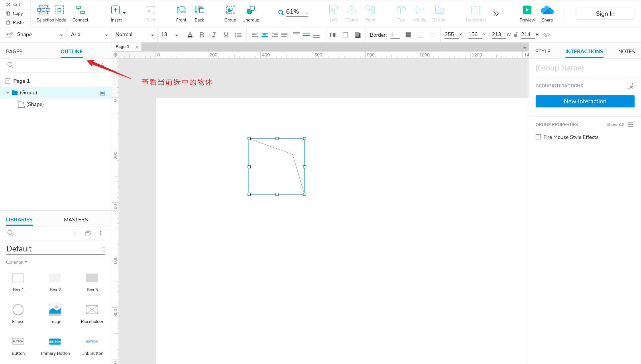Switch to the MASTERS tab
Image resolution: width=641 pixels, height=364 pixels.
click(76, 220)
